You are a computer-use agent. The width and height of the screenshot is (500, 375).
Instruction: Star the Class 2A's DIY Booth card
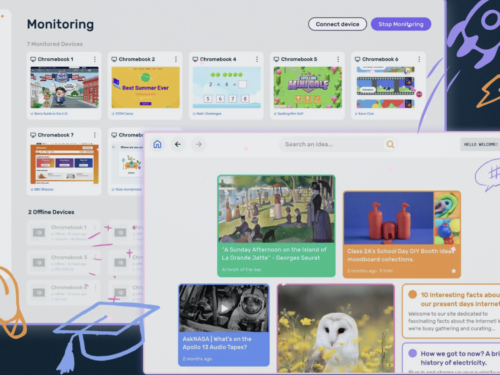pos(454,271)
